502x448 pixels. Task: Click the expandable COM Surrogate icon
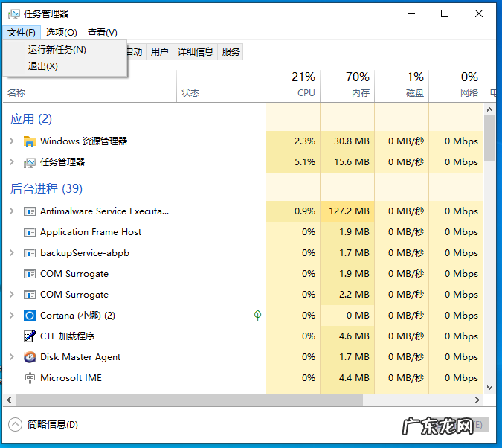coord(30,295)
